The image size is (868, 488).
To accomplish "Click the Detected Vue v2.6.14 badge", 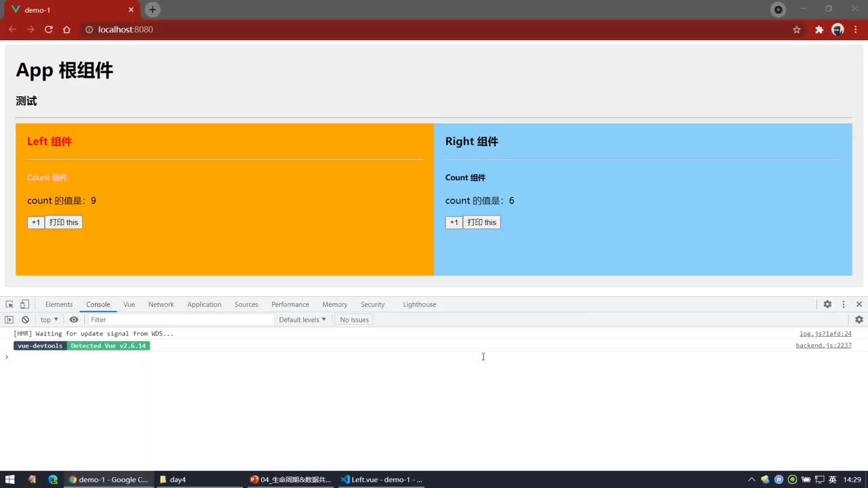I will click(108, 346).
